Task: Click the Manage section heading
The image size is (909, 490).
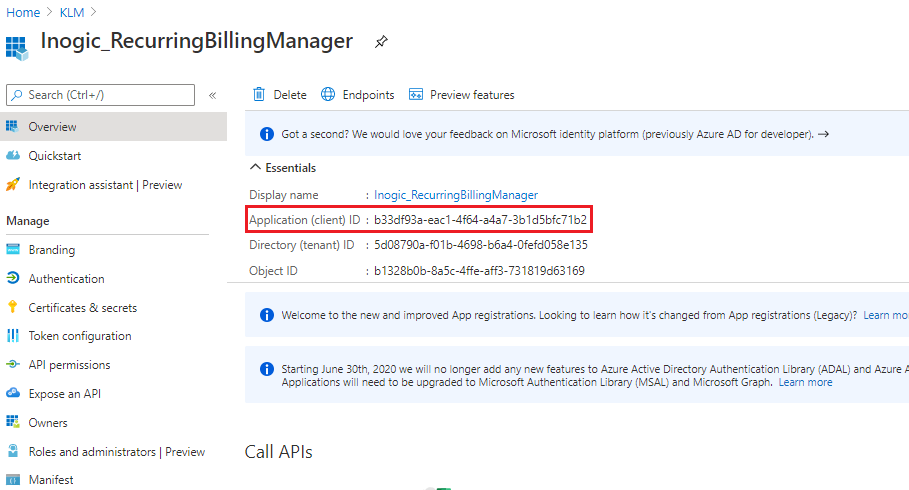Action: [x=28, y=221]
